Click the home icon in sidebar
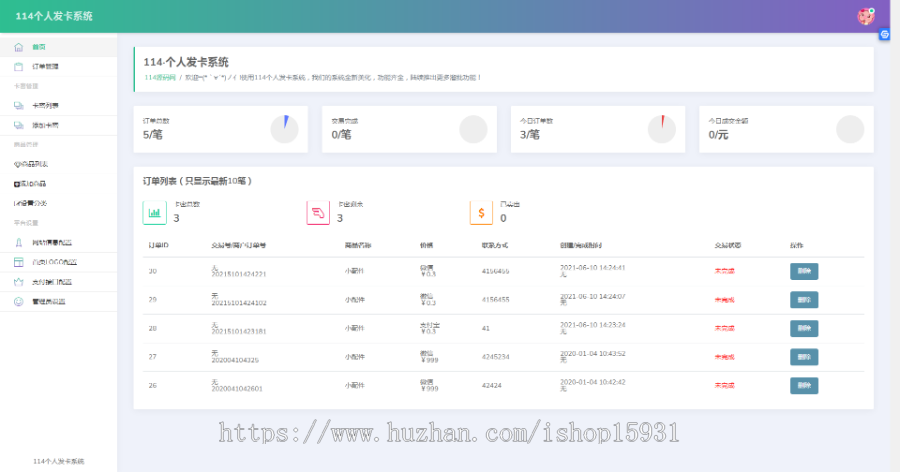 (18, 47)
